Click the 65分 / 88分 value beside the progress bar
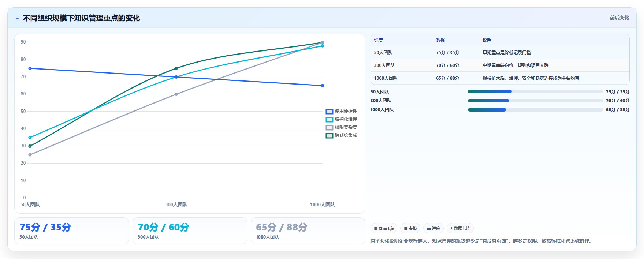 618,110
